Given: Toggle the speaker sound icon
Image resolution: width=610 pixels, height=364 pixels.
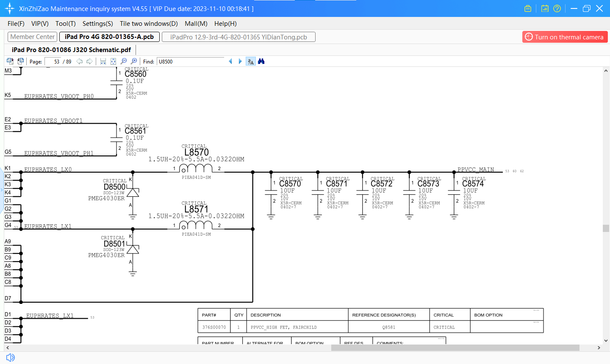Looking at the screenshot, I should coord(11,357).
